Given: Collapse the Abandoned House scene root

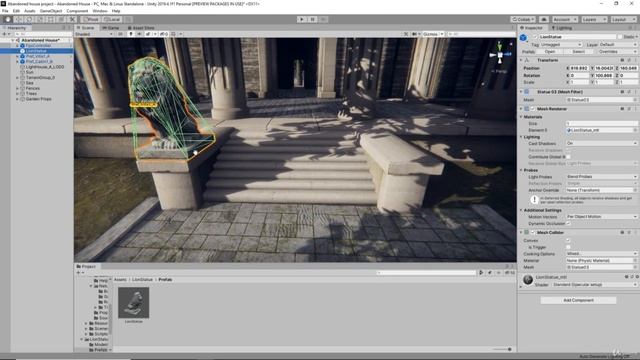Looking at the screenshot, I should 13,40.
